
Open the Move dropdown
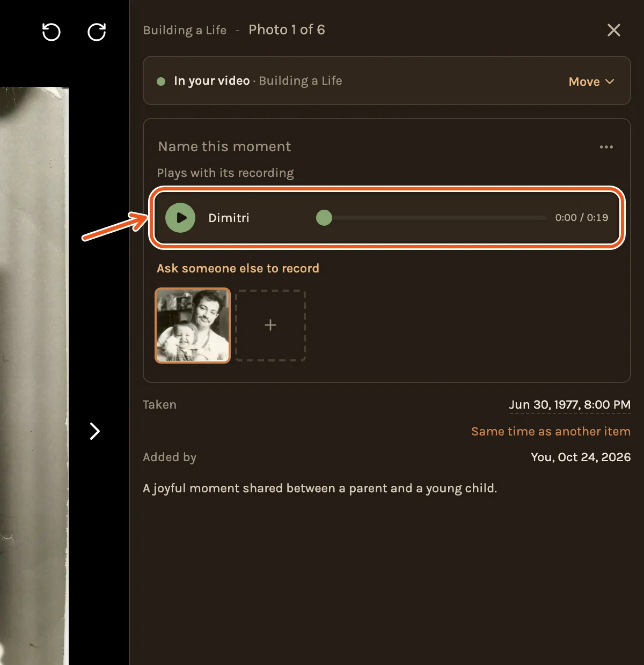(x=591, y=82)
